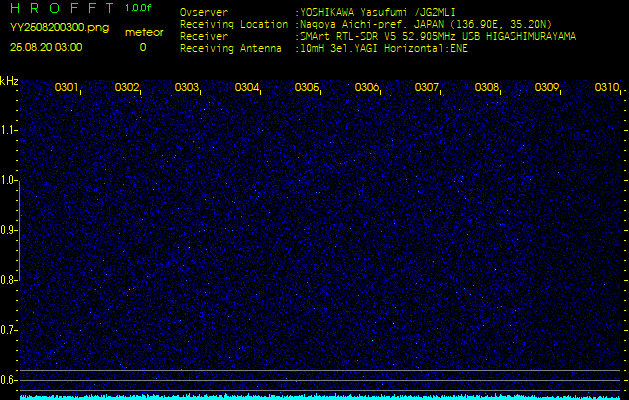Click the Receiving Antenna field label
The image size is (629, 400).
[231, 49]
